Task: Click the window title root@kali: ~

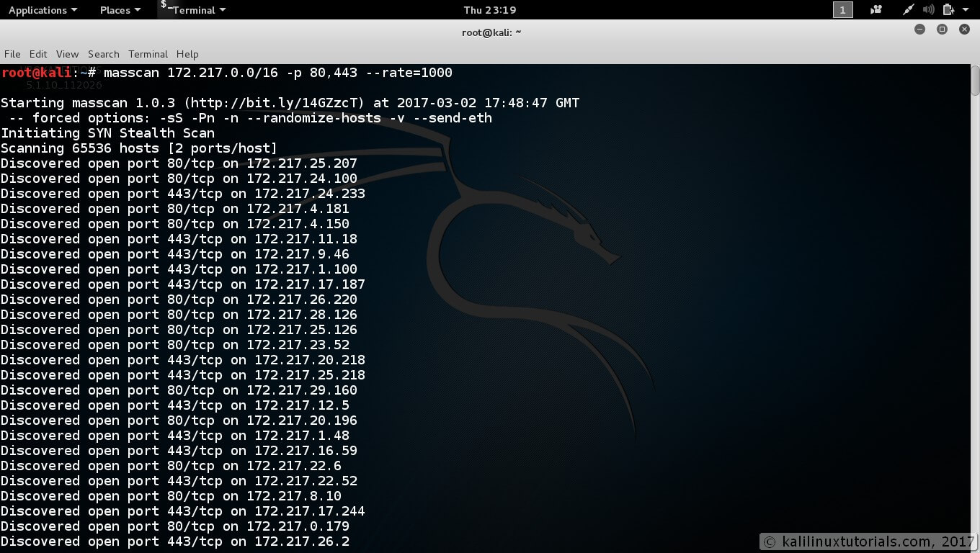Action: (x=491, y=32)
